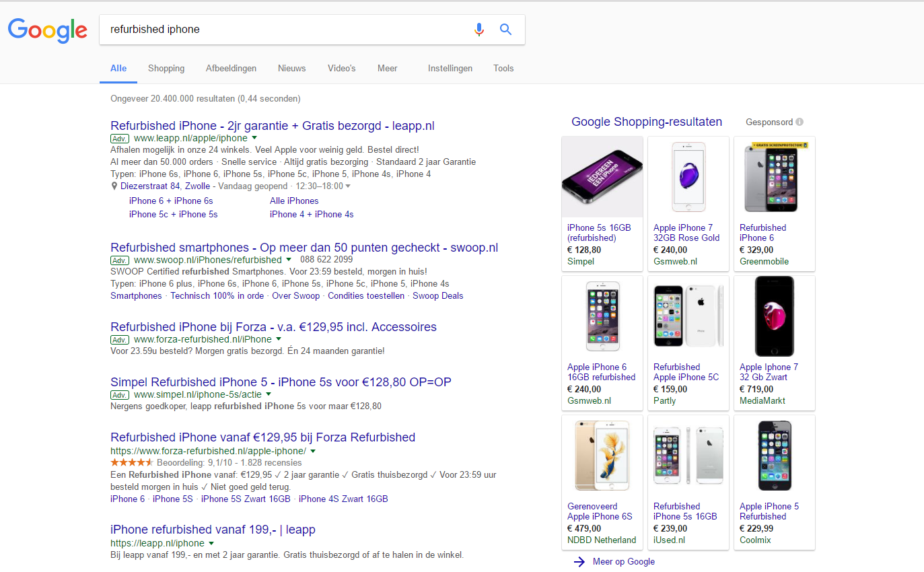Open dropdown arrow next to www.leapp.nl/apple/iphone
This screenshot has height=572, width=924.
pyautogui.click(x=254, y=138)
